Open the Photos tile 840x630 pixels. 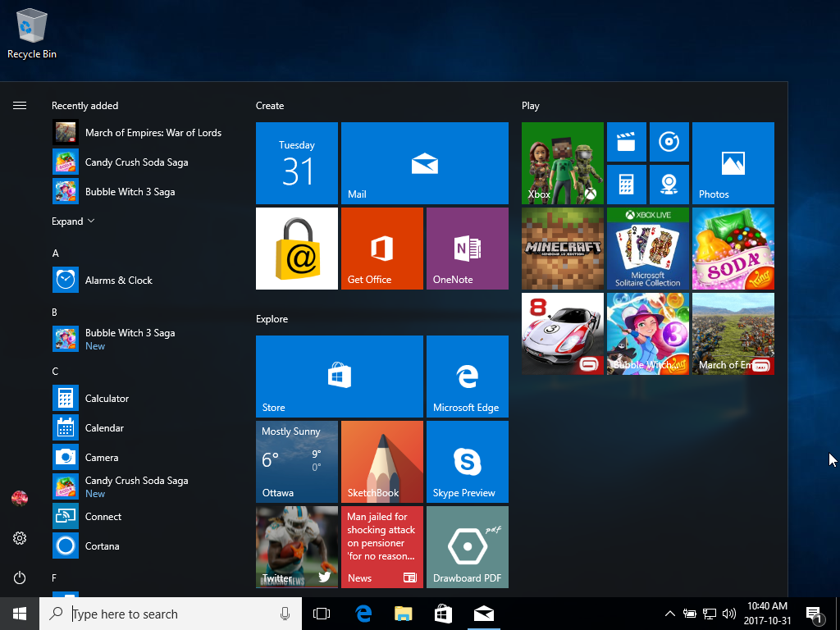[733, 163]
